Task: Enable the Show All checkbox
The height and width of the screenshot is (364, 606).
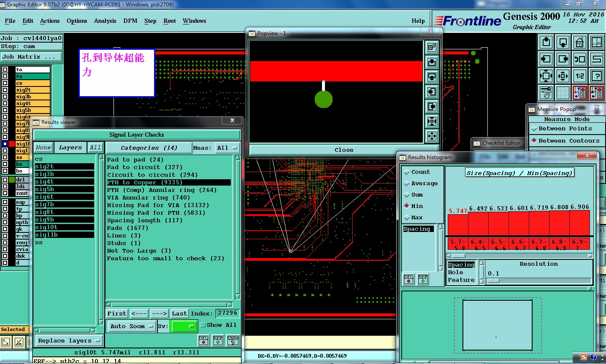Action: (x=203, y=325)
